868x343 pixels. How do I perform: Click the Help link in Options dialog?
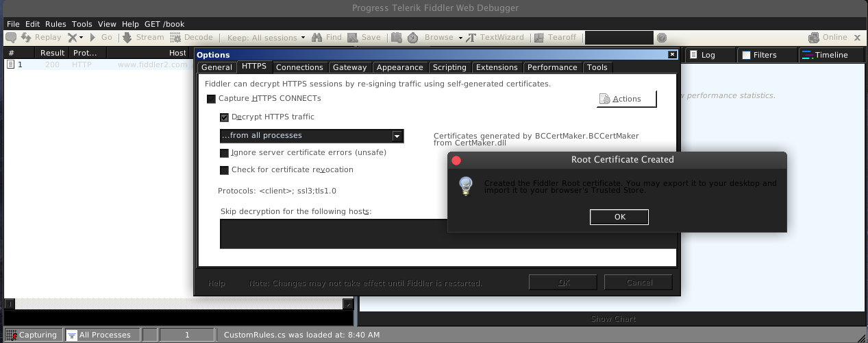(x=216, y=283)
